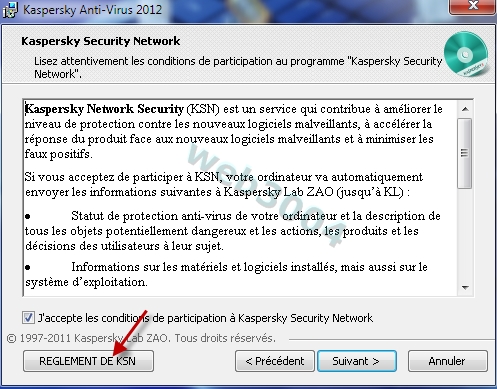The width and height of the screenshot is (497, 389).
Task: Click the "Si vous acceptez de participer" paragraph
Action: (224, 184)
